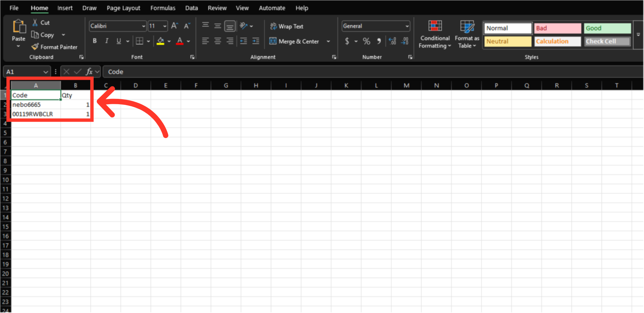
Task: Activate the Format Painter brush
Action: 54,47
